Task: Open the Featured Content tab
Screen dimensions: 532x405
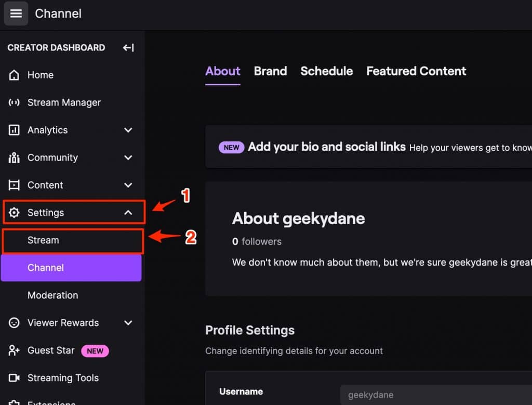Action: pos(416,71)
